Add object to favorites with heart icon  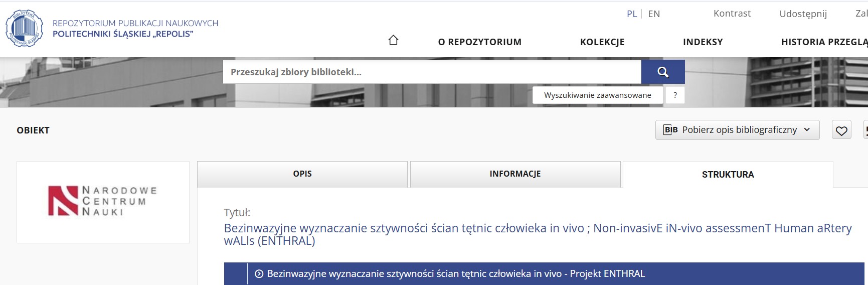(841, 130)
